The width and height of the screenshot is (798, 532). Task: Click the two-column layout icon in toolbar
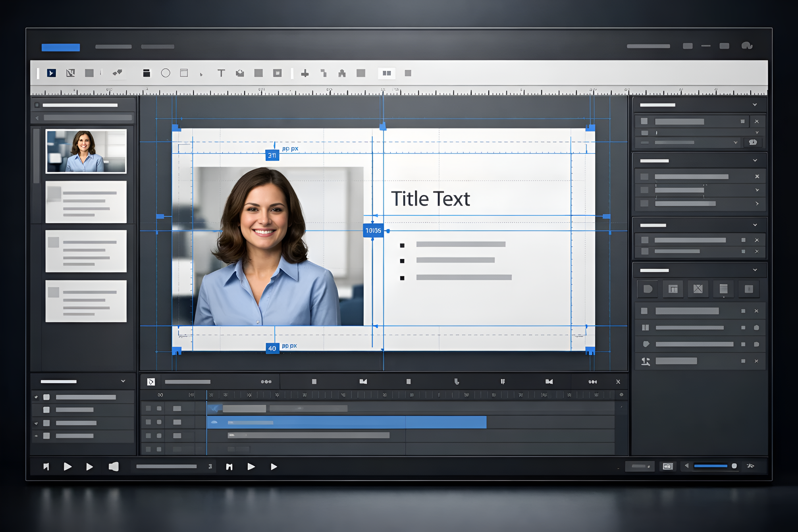pyautogui.click(x=387, y=73)
